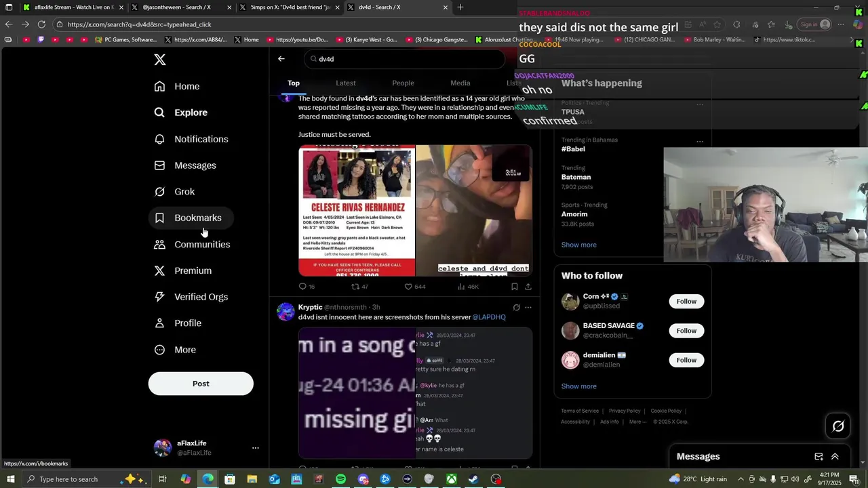Open Steam from the taskbar
Viewport: 868px width, 488px height.
pyautogui.click(x=473, y=479)
